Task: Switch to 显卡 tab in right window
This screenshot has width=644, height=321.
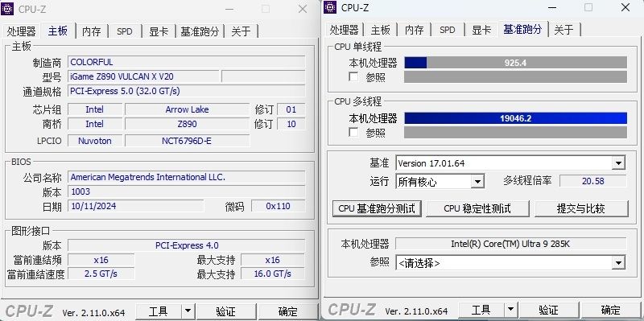Action: click(481, 30)
